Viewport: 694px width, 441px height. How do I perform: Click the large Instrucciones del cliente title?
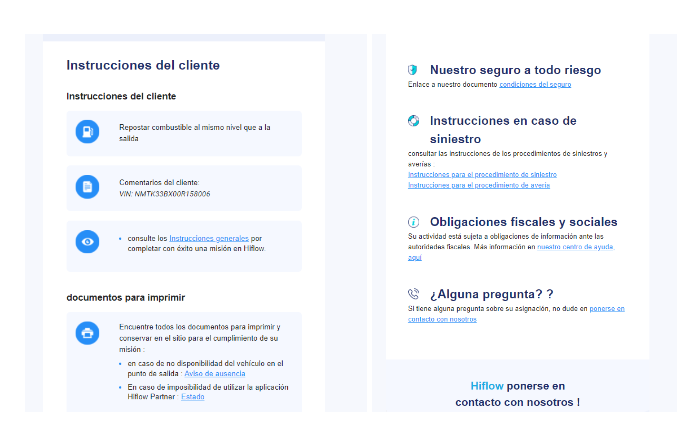(x=143, y=65)
